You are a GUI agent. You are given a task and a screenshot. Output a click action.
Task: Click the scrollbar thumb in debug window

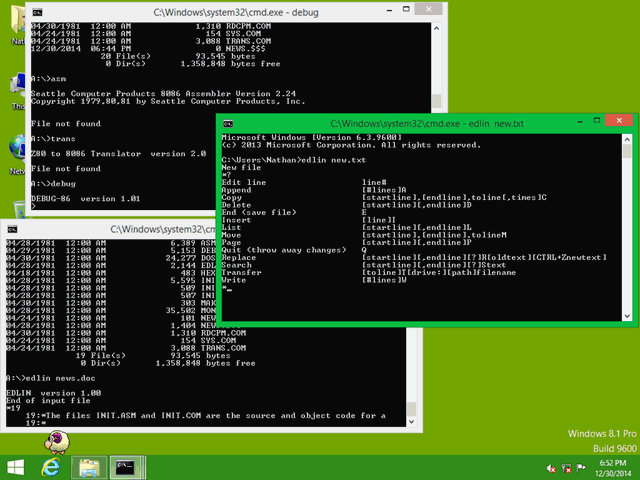pos(436,101)
